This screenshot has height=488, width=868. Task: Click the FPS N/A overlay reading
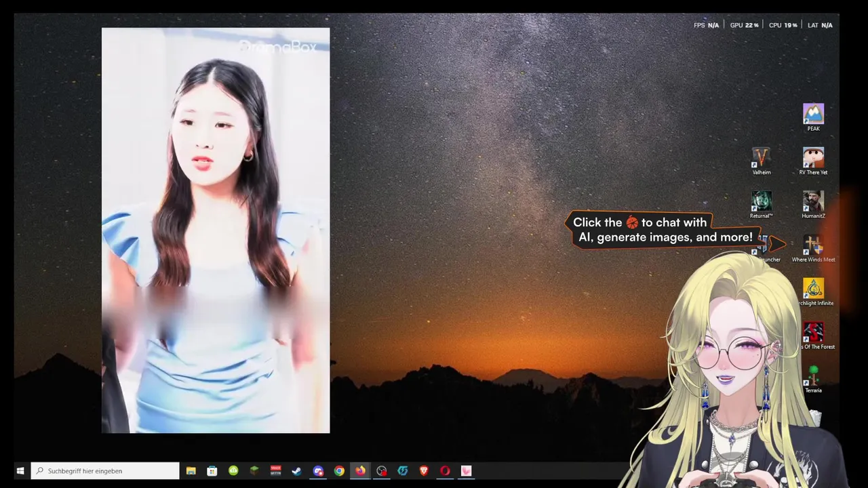(x=706, y=25)
